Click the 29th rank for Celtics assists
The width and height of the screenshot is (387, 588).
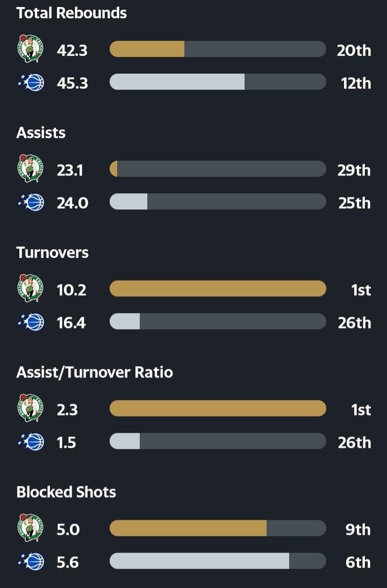[354, 170]
